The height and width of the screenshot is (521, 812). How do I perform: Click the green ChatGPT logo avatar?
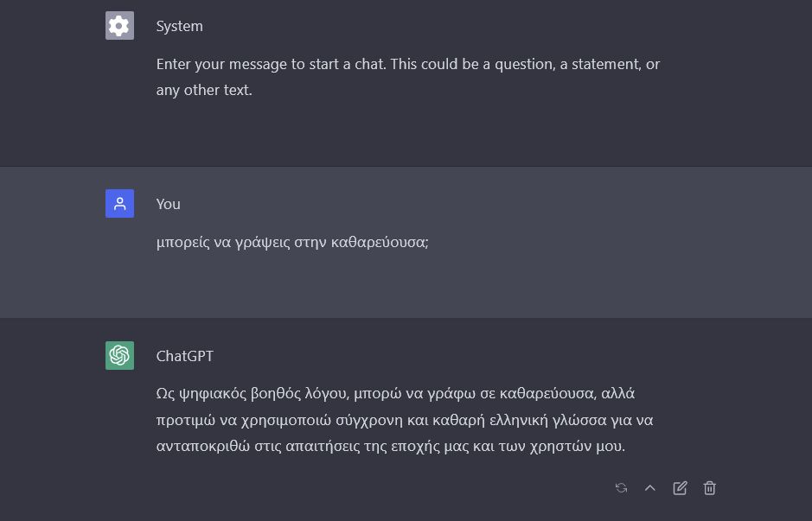click(x=119, y=356)
